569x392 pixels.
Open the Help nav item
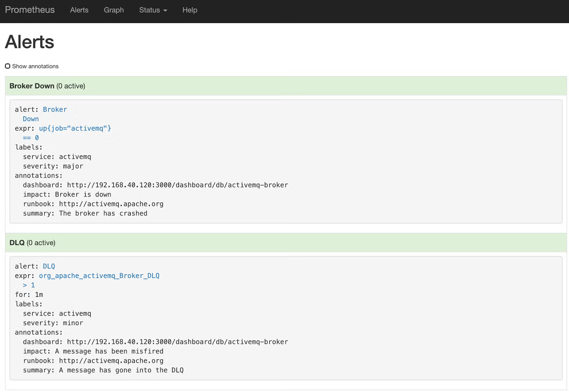(x=190, y=10)
